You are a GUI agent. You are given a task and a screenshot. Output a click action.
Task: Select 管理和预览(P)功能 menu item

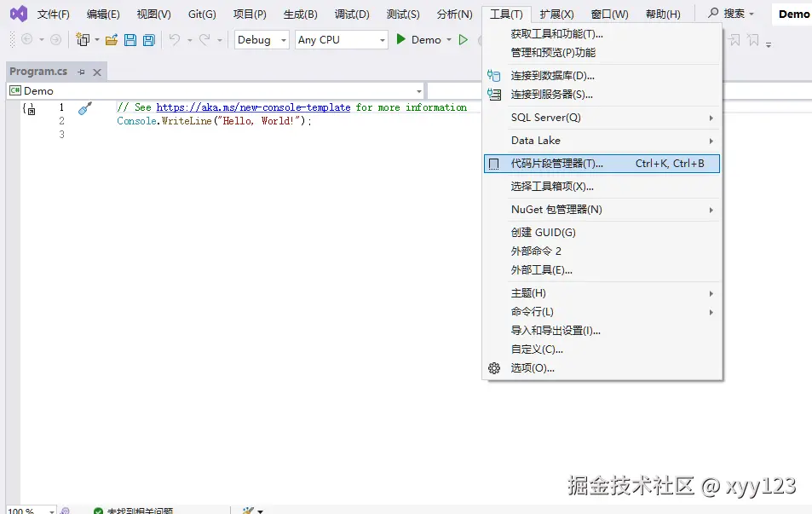pos(602,53)
